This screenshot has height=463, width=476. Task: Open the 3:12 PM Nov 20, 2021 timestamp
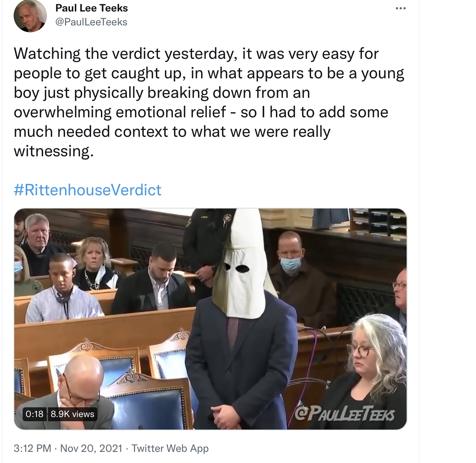tap(68, 448)
